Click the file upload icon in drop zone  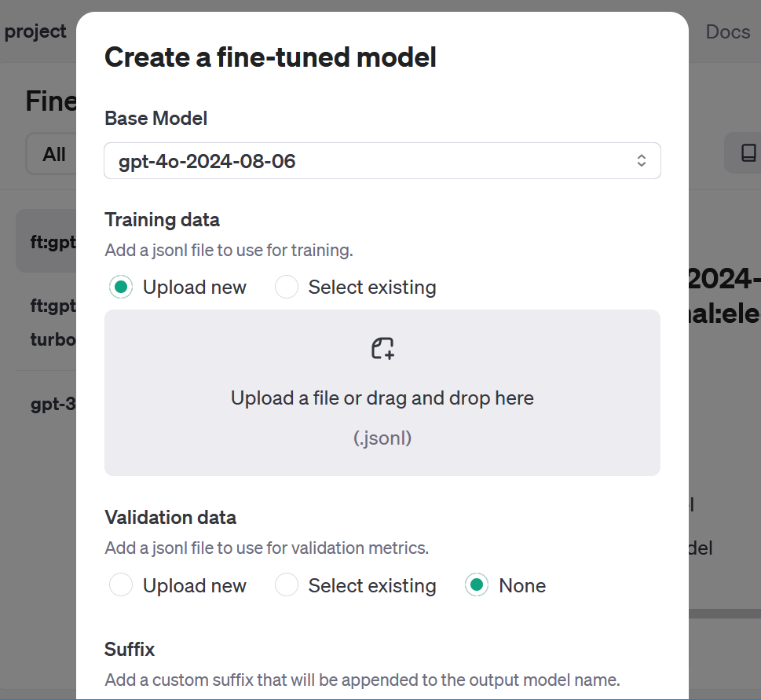pos(382,348)
